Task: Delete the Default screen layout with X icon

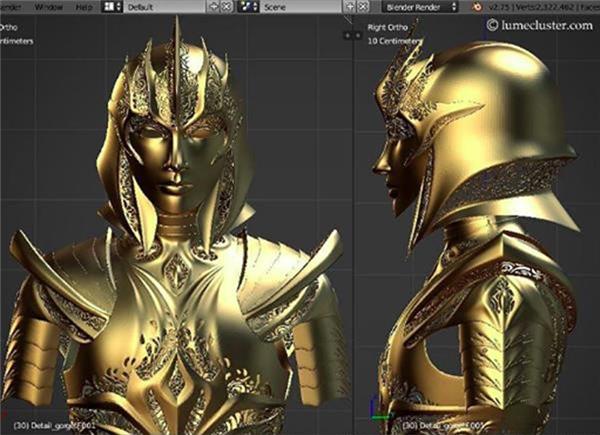Action: tap(227, 7)
